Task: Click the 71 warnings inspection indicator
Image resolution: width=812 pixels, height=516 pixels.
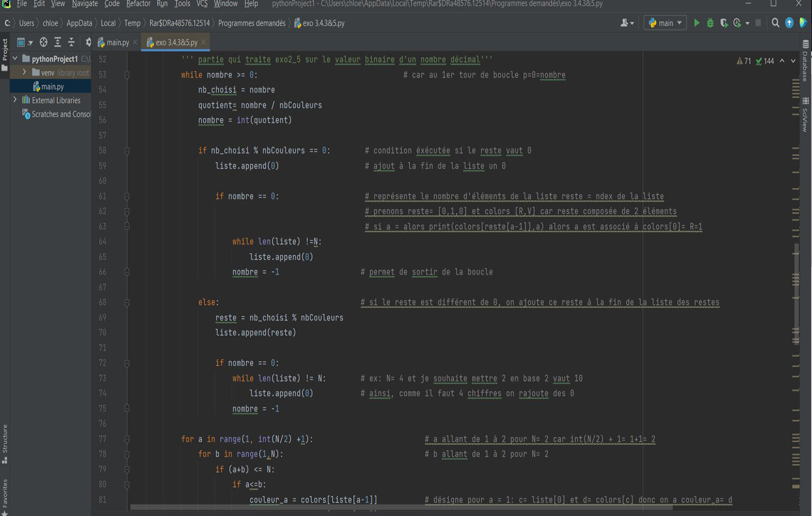Action: [743, 61]
